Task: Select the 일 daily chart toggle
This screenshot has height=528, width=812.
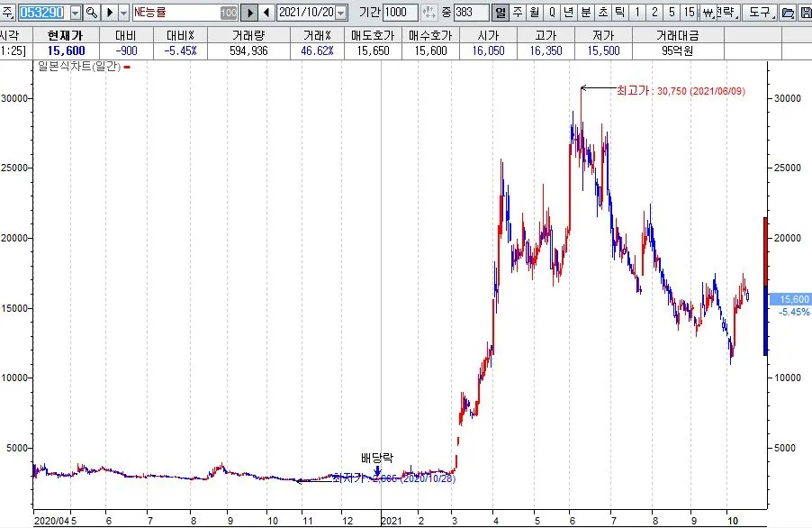Action: tap(501, 12)
